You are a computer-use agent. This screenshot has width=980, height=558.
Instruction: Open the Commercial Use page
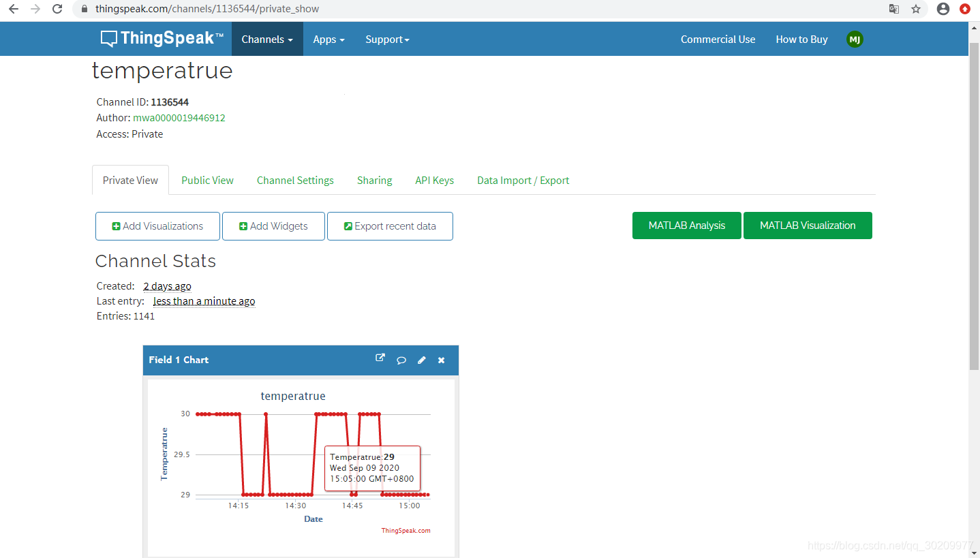click(x=718, y=39)
